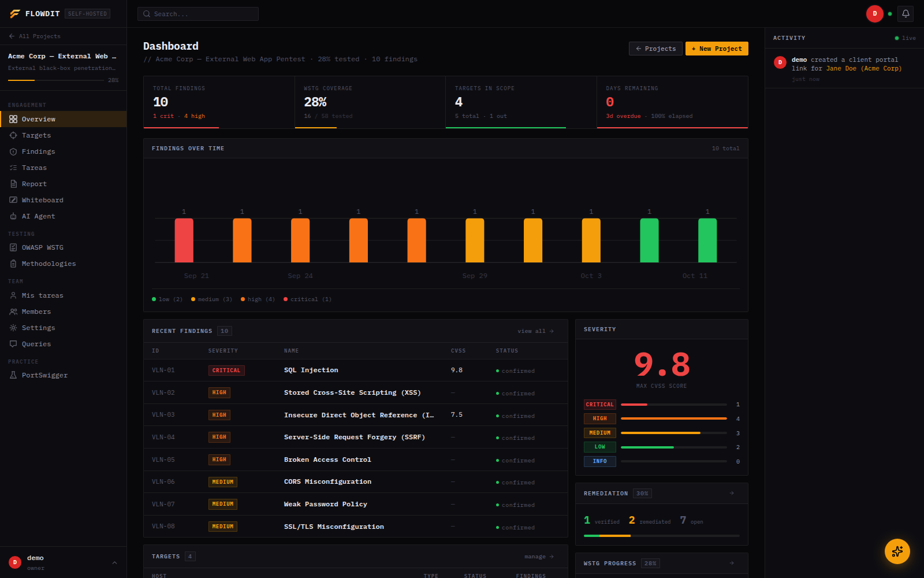Go back to All Projects
Screen dimensions: 924x578
point(35,36)
